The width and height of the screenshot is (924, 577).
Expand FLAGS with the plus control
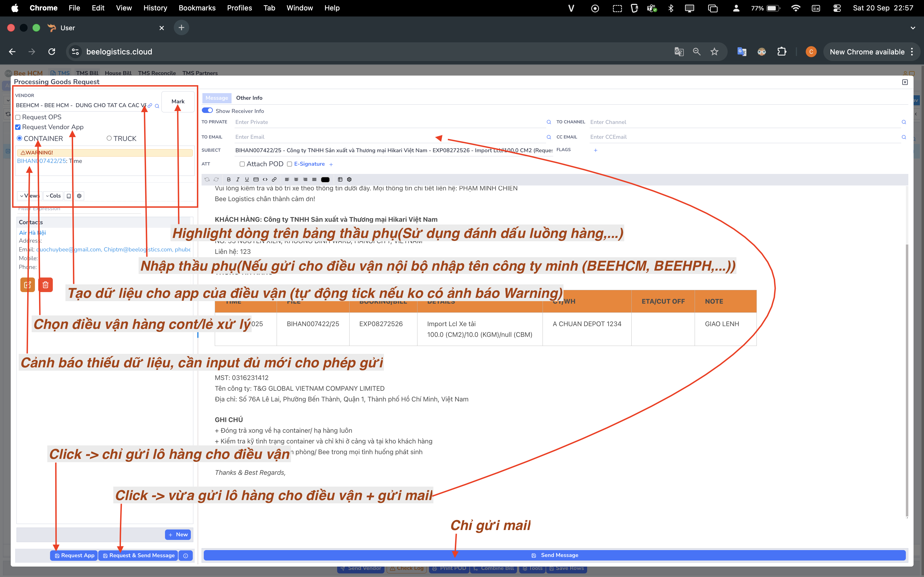595,150
